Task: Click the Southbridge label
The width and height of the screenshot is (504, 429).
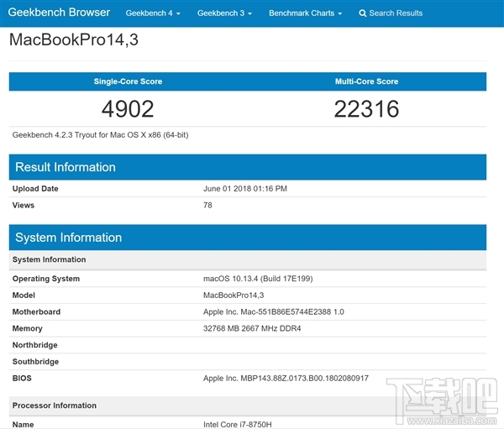Action: pyautogui.click(x=35, y=362)
